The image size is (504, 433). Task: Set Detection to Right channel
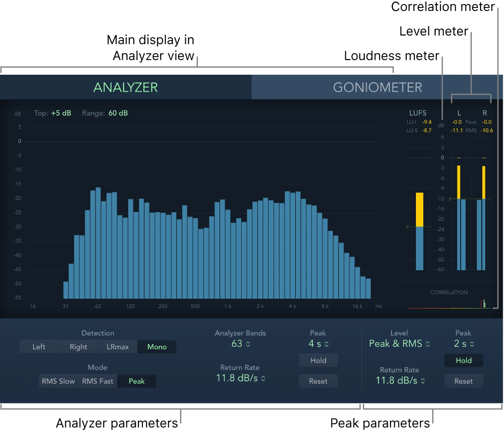(78, 347)
